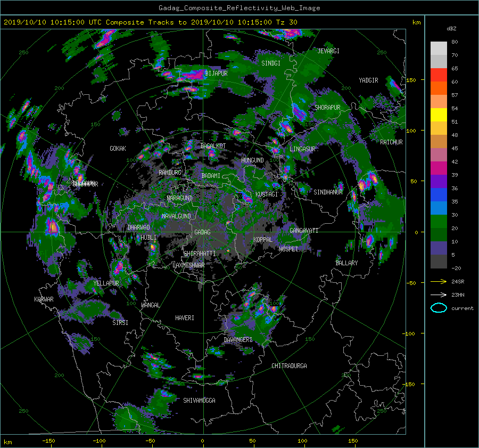Click the LAXMESHWAR city label
Image resolution: width=479 pixels, height=448 pixels.
(188, 265)
